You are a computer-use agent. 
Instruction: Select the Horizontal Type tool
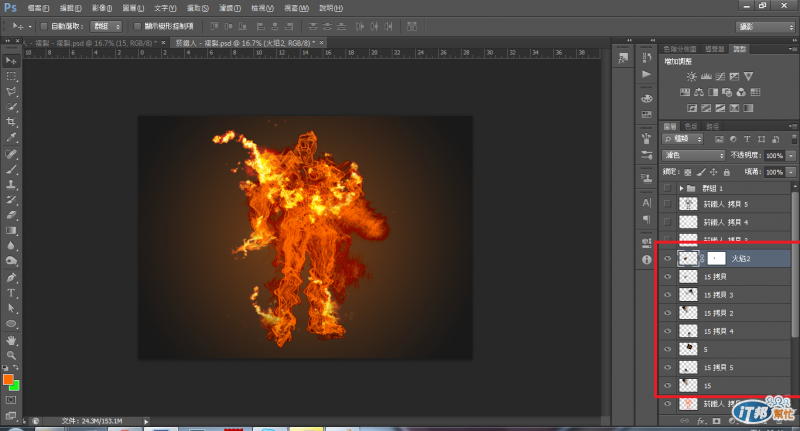11,293
